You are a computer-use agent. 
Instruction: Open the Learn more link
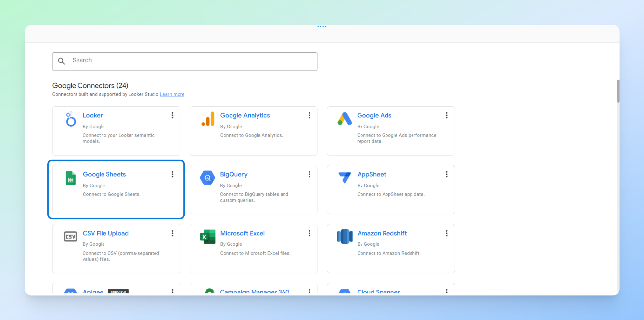click(172, 94)
